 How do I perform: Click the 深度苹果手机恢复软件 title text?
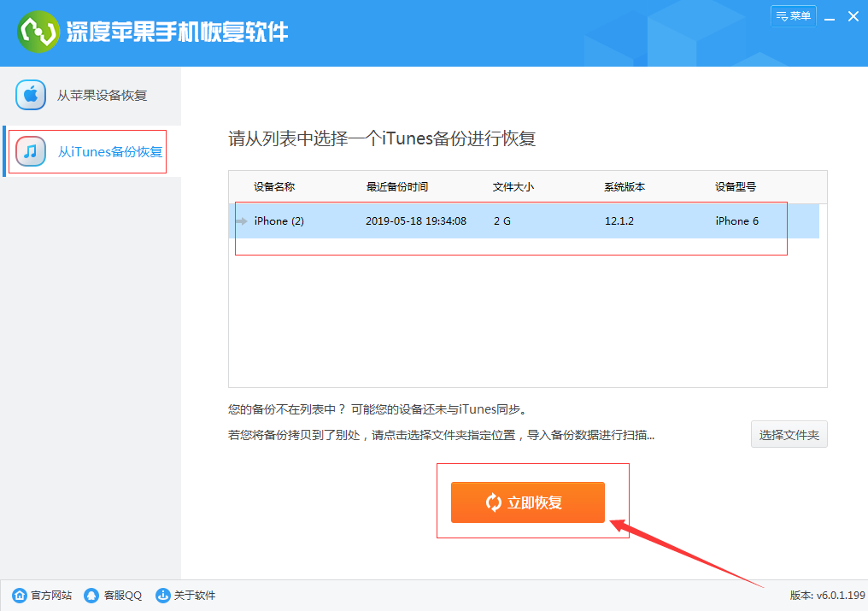pyautogui.click(x=177, y=32)
